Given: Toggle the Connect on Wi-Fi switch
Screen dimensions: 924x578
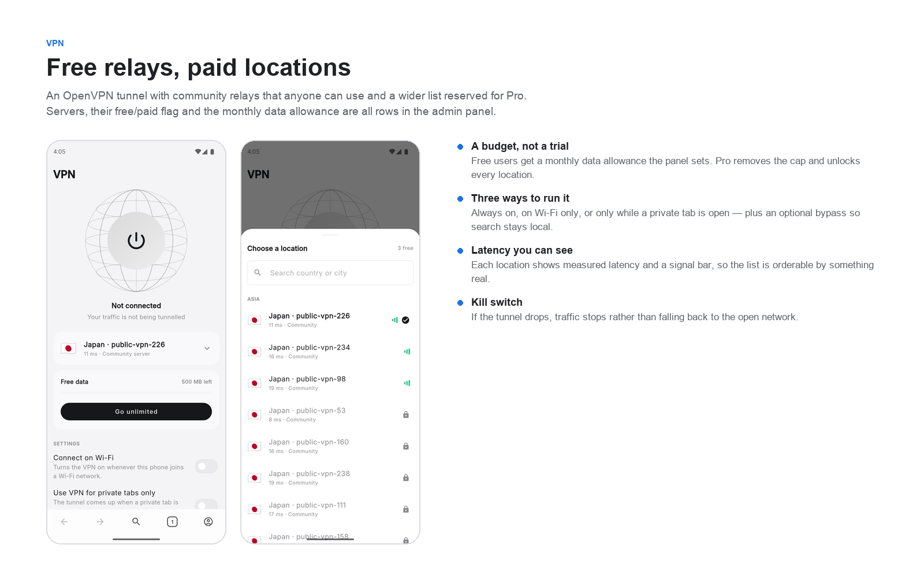Looking at the screenshot, I should (206, 466).
